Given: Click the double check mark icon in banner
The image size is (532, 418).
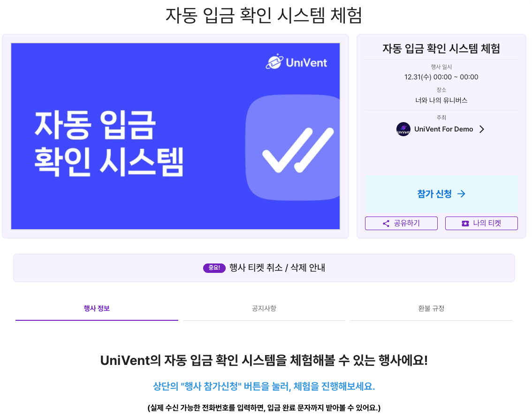Looking at the screenshot, I should 298,150.
